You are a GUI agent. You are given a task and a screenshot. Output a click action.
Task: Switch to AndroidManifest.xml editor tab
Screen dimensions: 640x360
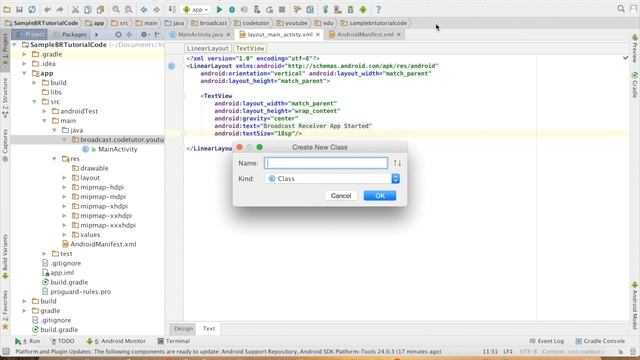(x=365, y=35)
